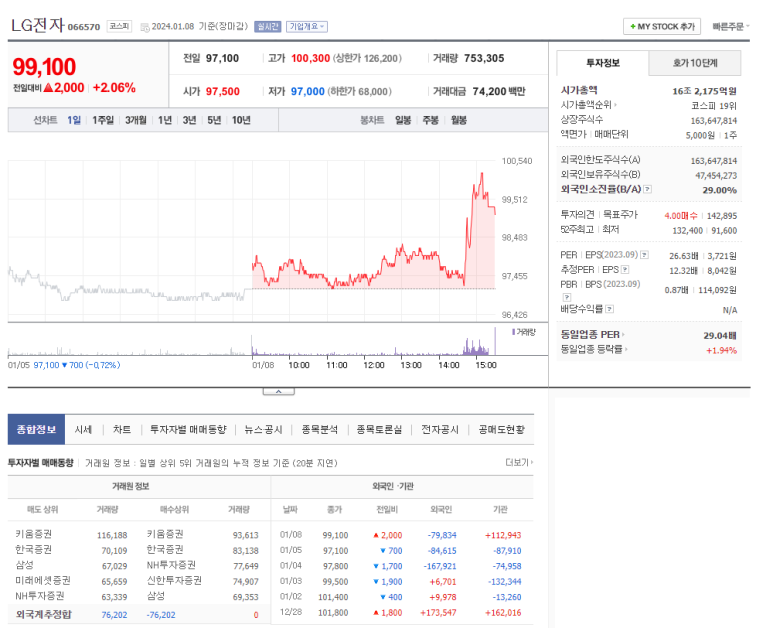Open the help icon next to PER EPS(2023.09)
The height and width of the screenshot is (628, 773).
[x=644, y=255]
